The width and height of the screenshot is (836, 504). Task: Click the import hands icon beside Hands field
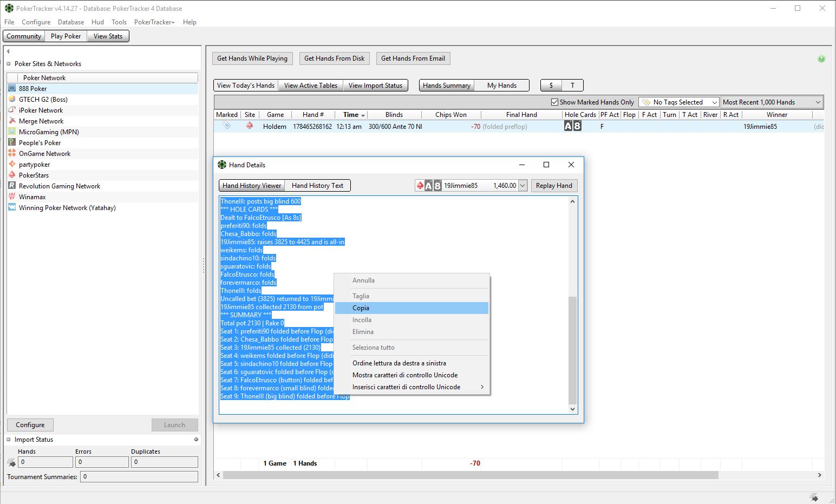pos(11,462)
